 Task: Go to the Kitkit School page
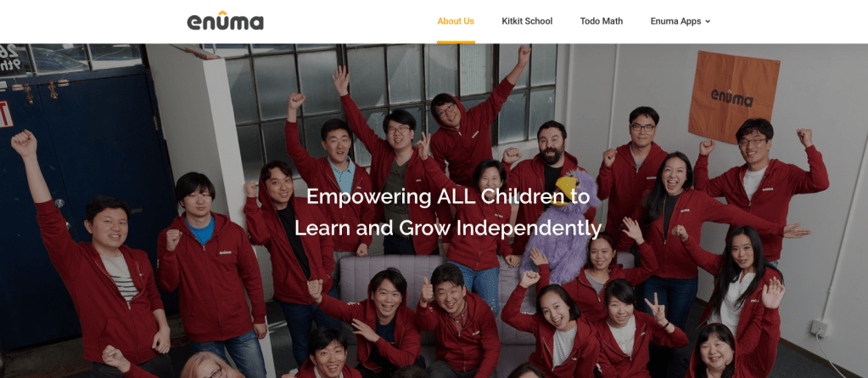[527, 21]
